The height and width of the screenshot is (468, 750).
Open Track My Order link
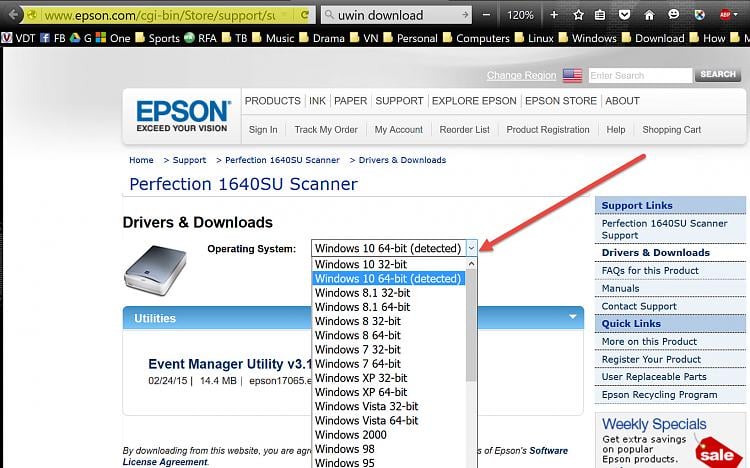pyautogui.click(x=326, y=130)
